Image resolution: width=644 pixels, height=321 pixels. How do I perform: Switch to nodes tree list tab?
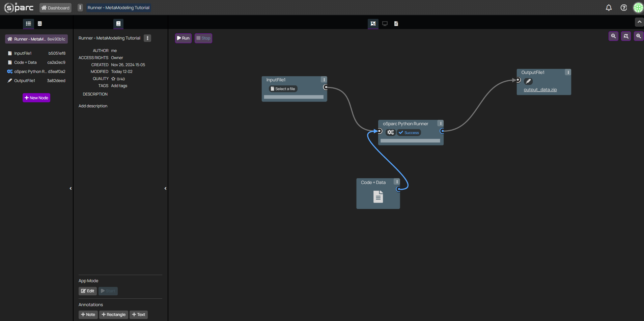click(x=28, y=24)
